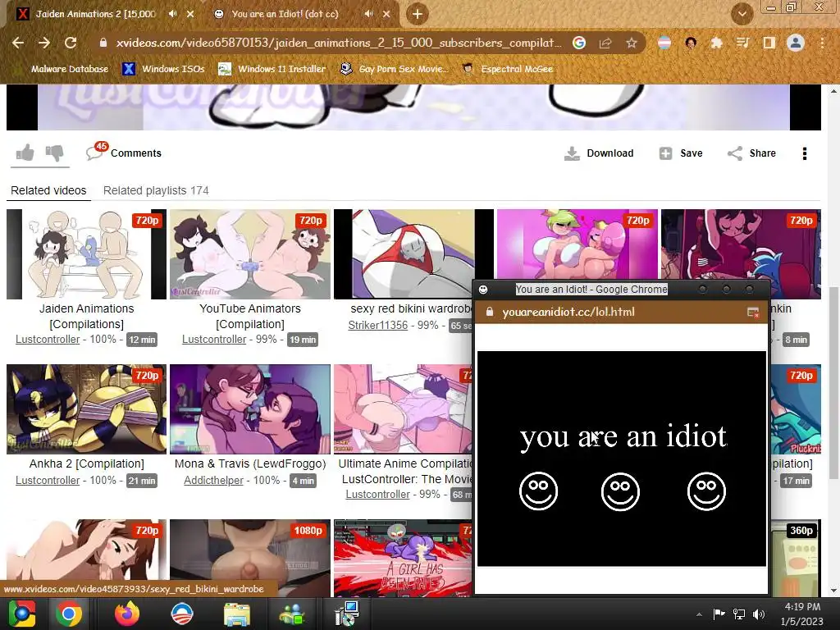Click 'you are an idiot' text in popup
The width and height of the screenshot is (840, 630).
point(623,436)
